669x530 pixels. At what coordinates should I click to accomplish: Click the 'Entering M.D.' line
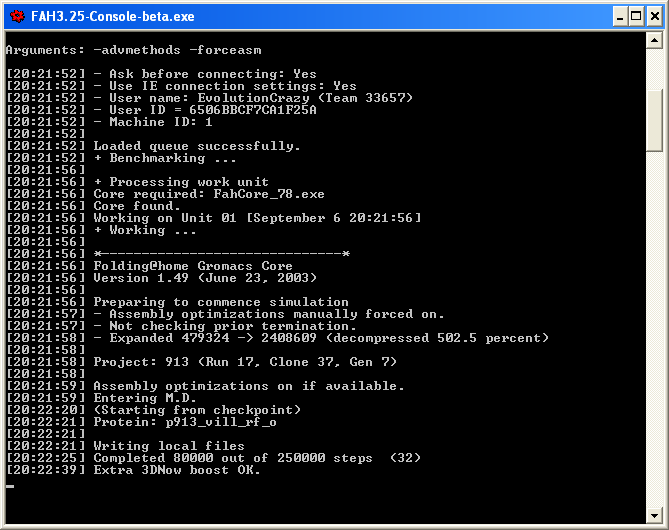tap(102, 398)
